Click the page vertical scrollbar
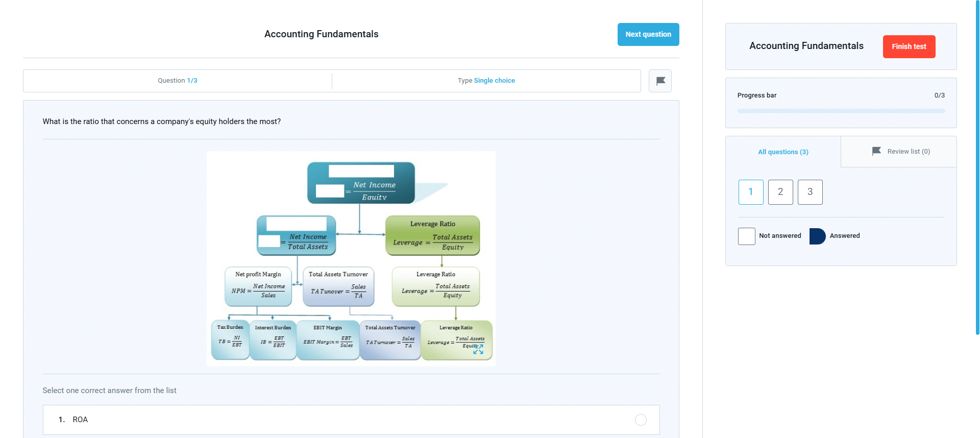The width and height of the screenshot is (980, 438). pos(977,167)
